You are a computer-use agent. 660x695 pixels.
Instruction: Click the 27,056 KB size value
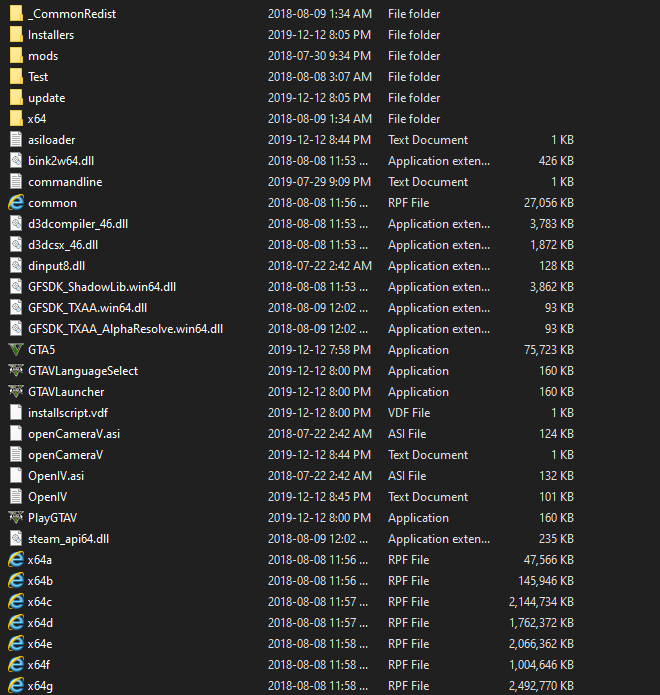point(549,203)
